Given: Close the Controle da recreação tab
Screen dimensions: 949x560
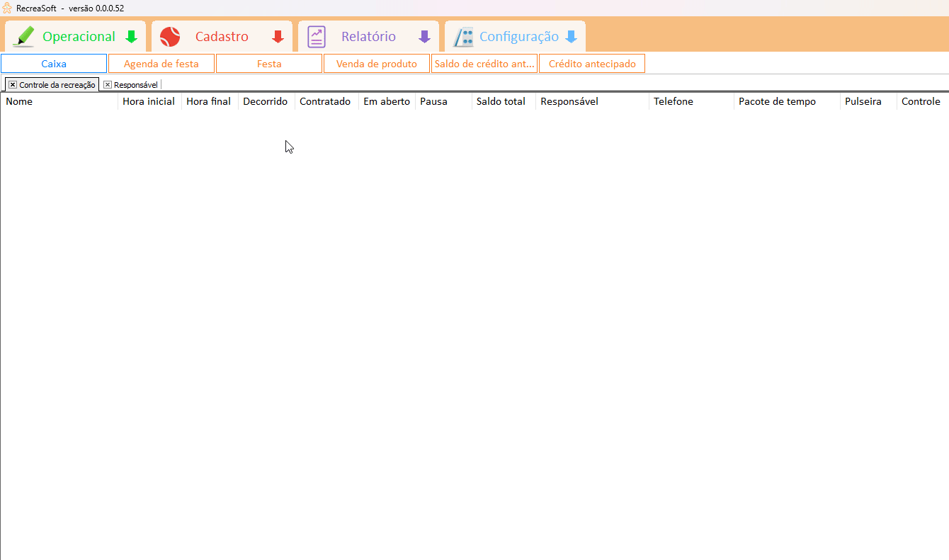Looking at the screenshot, I should click(13, 85).
